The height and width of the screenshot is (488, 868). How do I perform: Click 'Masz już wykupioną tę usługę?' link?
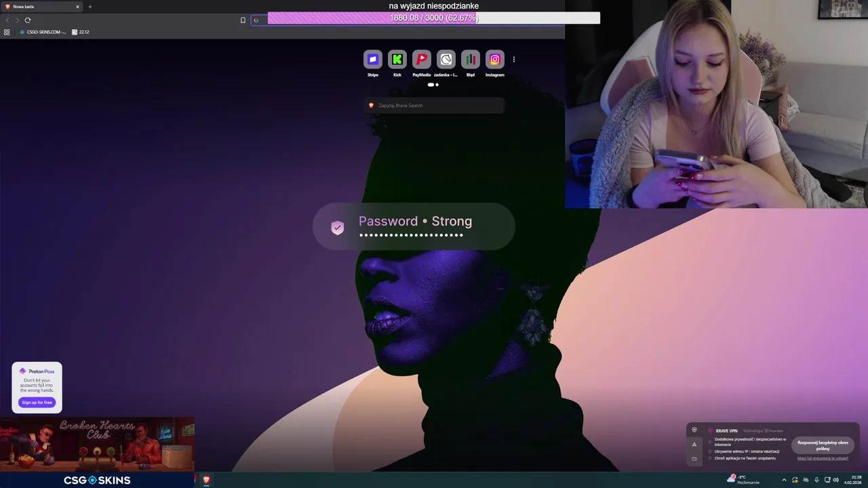823,458
